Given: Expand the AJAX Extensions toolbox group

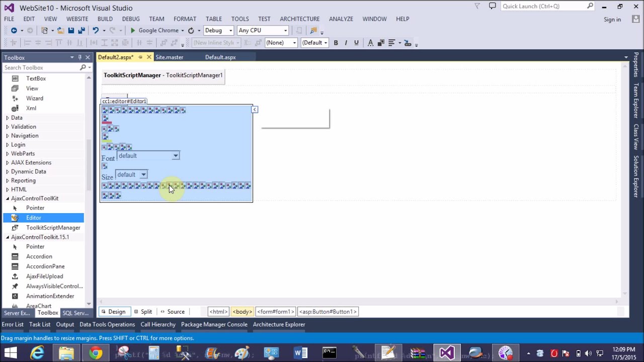Looking at the screenshot, I should pos(7,162).
